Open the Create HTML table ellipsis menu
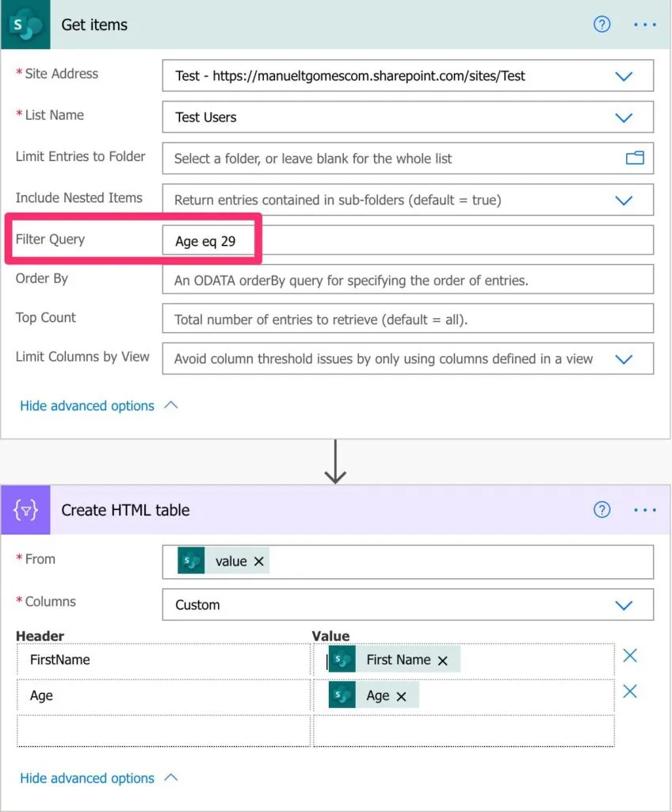The height and width of the screenshot is (812, 672). [645, 510]
